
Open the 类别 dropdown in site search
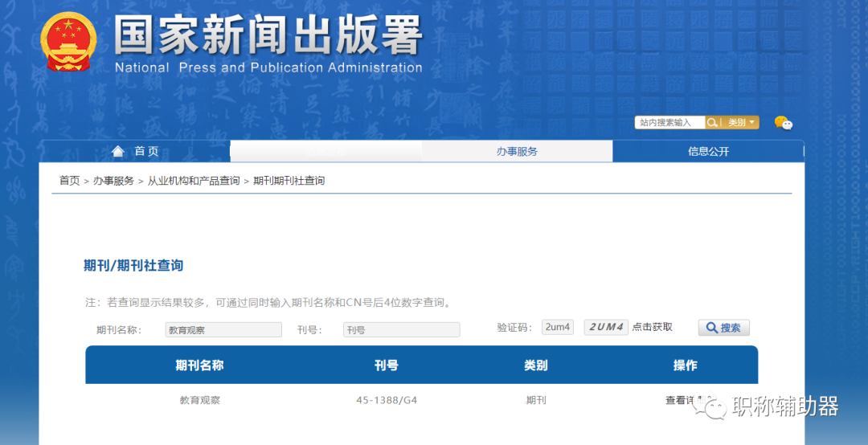pos(741,122)
